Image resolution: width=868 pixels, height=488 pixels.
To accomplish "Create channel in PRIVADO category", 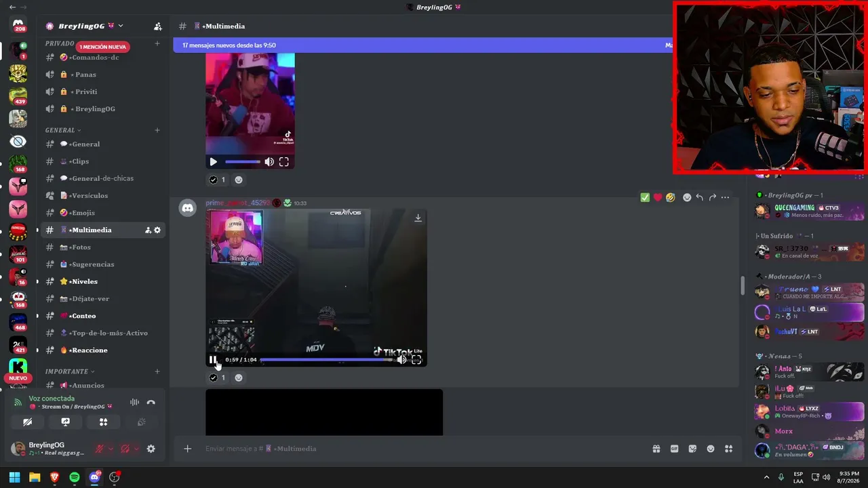I will [x=157, y=43].
